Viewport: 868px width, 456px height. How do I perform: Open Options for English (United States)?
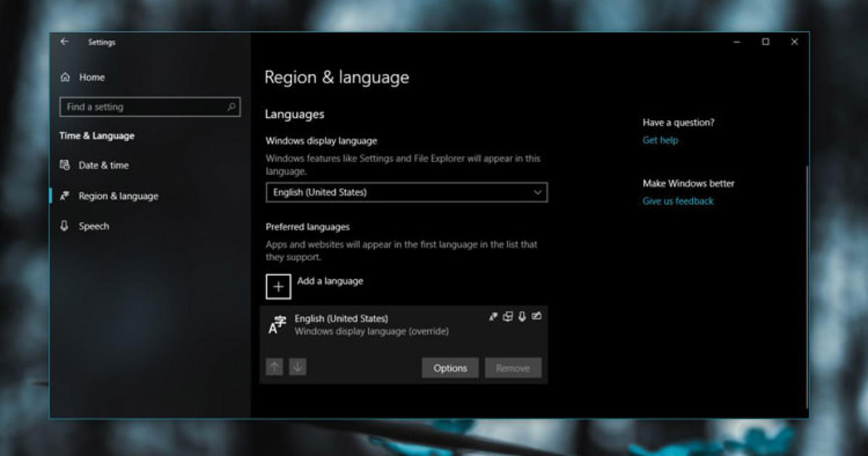click(450, 368)
